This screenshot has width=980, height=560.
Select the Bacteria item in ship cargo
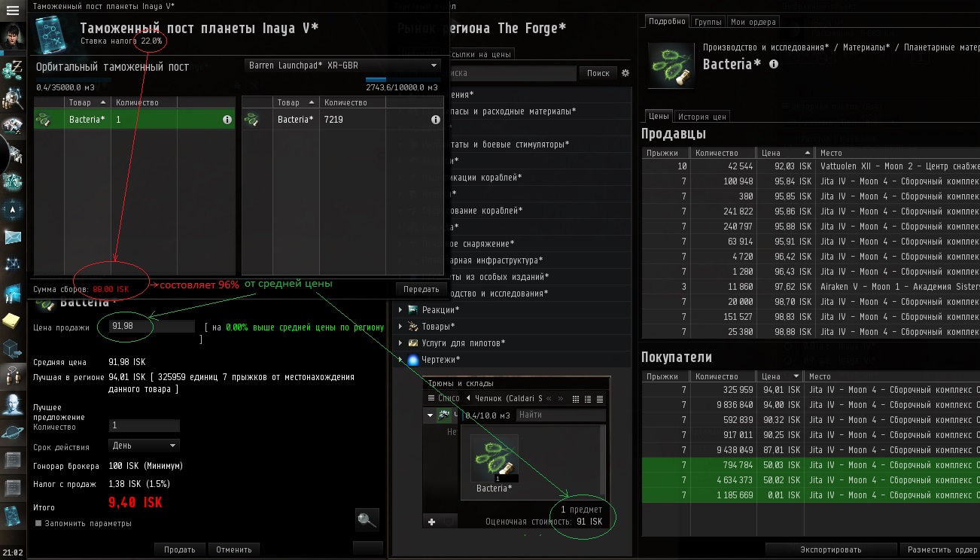(495, 464)
